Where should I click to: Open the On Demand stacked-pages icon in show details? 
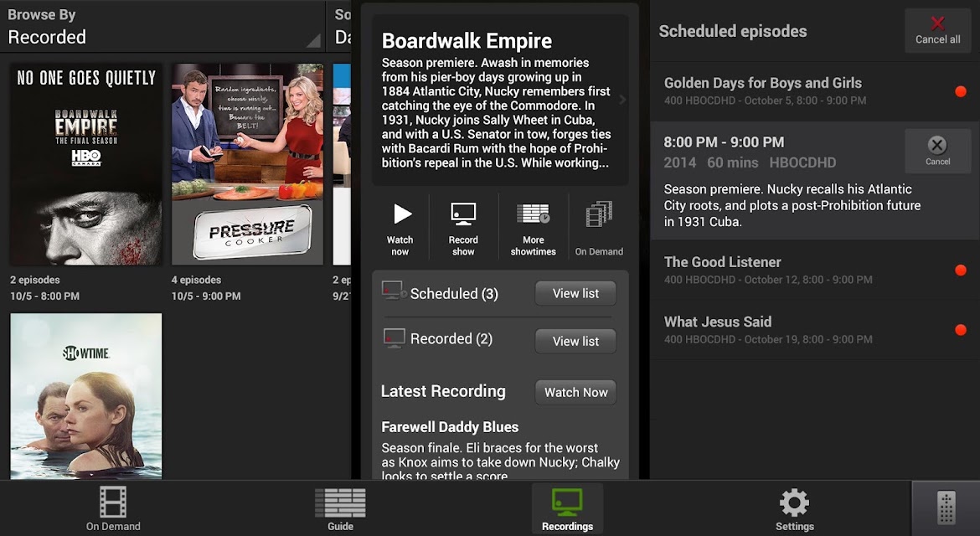pyautogui.click(x=599, y=214)
